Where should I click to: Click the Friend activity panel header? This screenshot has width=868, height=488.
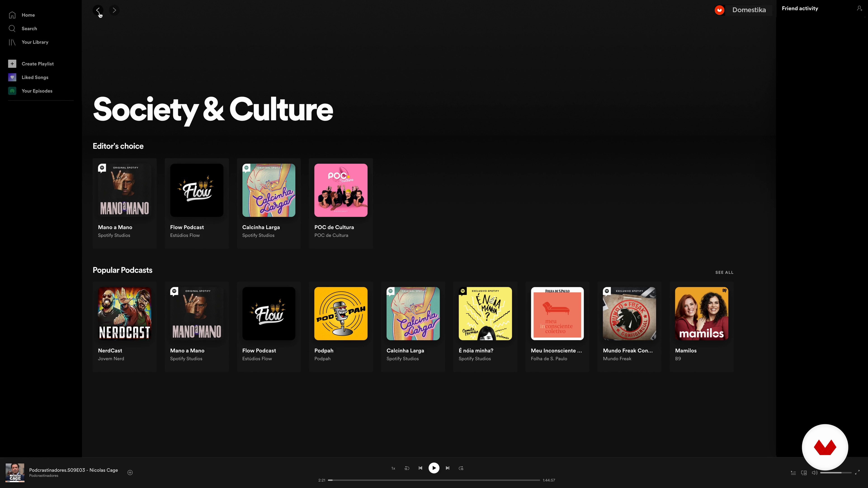pyautogui.click(x=800, y=8)
